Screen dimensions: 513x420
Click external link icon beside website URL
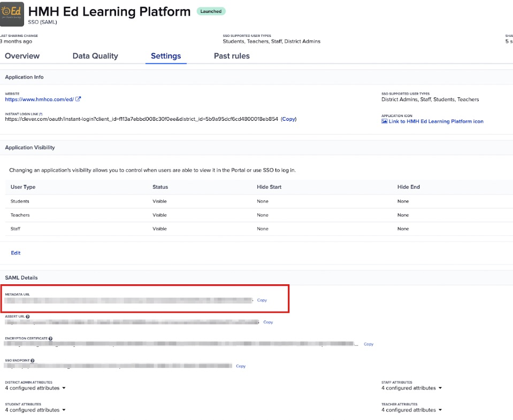tap(78, 99)
